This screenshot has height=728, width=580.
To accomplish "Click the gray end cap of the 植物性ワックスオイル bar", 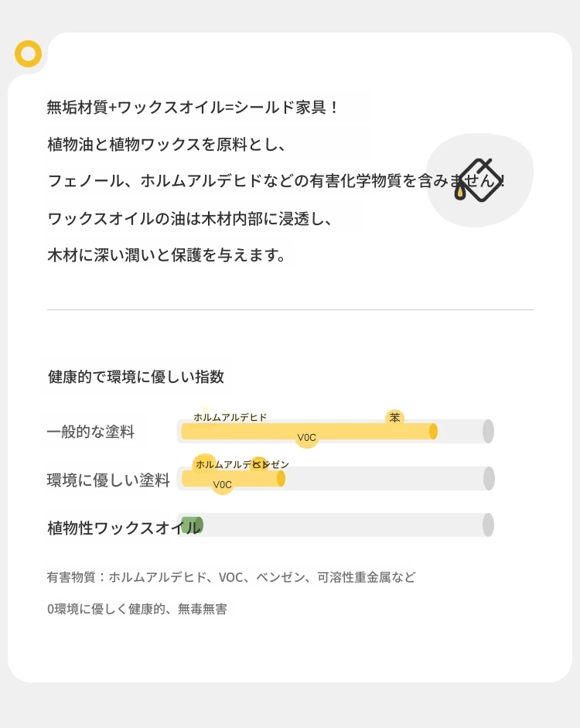I will point(488,525).
